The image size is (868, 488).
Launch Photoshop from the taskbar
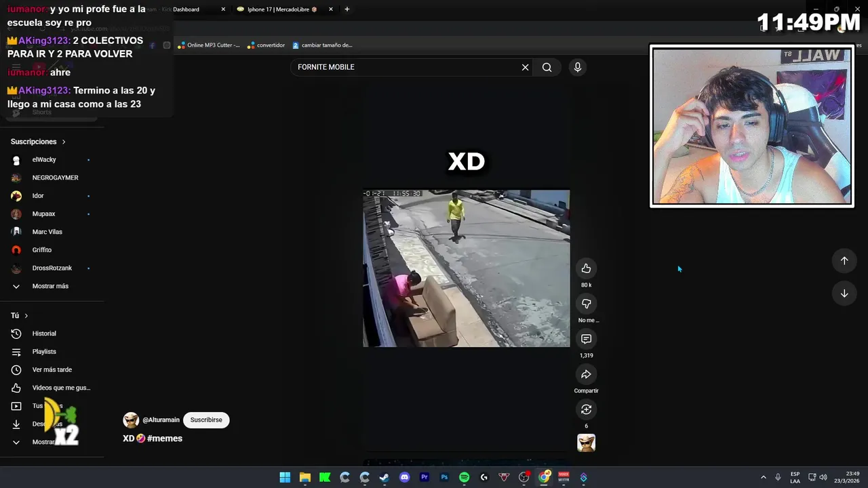tap(444, 477)
